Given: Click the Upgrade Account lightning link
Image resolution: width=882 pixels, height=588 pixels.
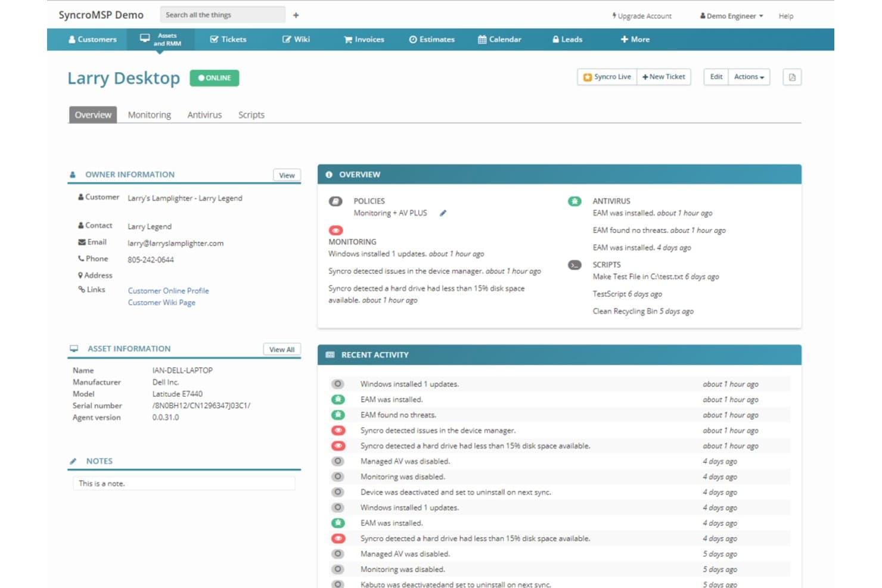Looking at the screenshot, I should pyautogui.click(x=642, y=16).
